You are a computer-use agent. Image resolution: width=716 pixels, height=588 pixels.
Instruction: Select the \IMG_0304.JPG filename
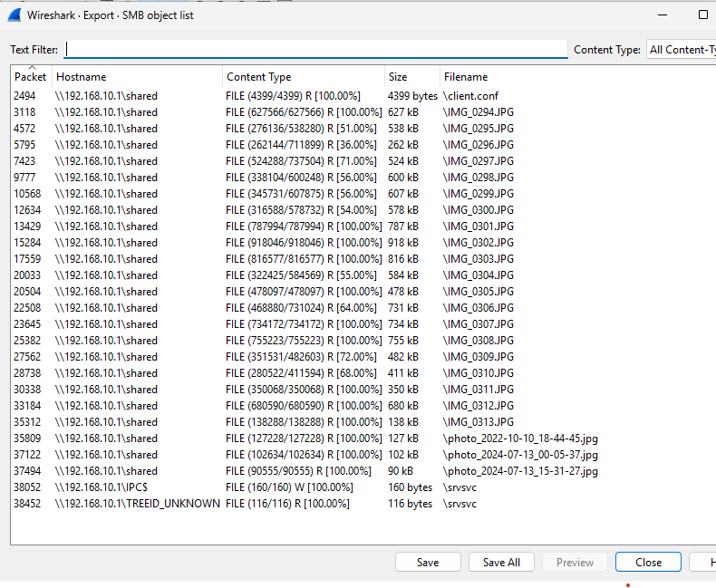[x=479, y=275]
